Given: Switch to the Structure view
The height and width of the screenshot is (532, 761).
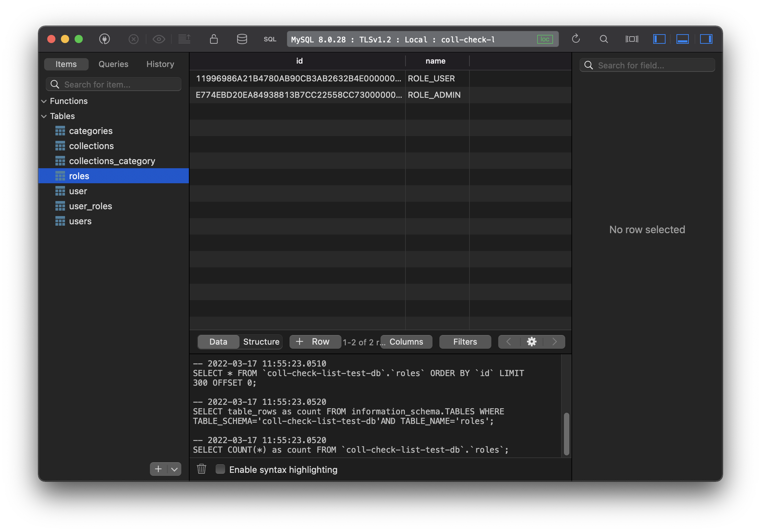Looking at the screenshot, I should [261, 342].
